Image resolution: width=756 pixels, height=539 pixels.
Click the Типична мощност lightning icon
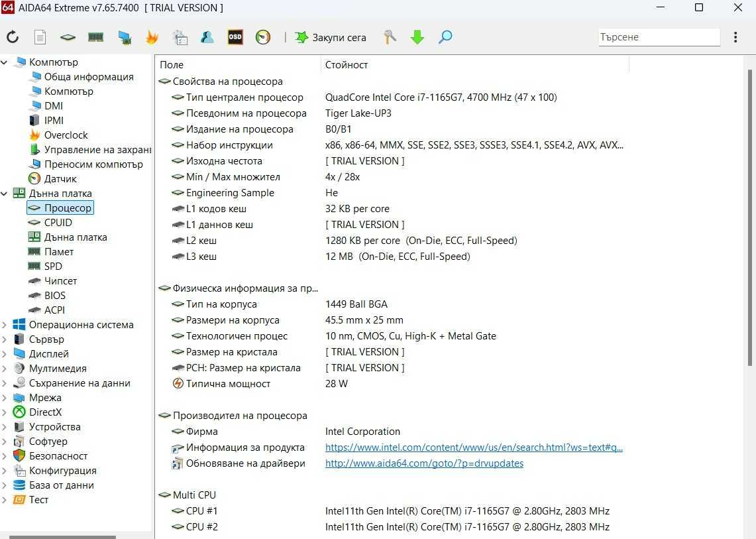(x=178, y=384)
